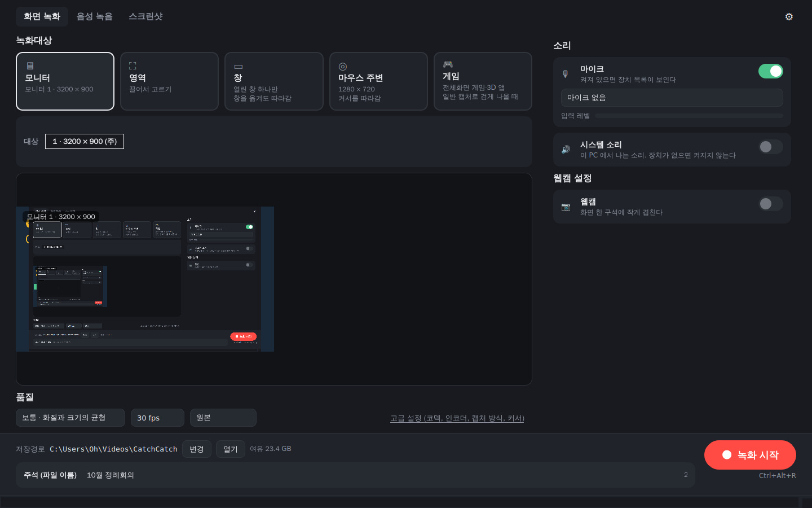The image size is (812, 508).
Task: Start recording with 녹화 시작 button
Action: (x=750, y=455)
